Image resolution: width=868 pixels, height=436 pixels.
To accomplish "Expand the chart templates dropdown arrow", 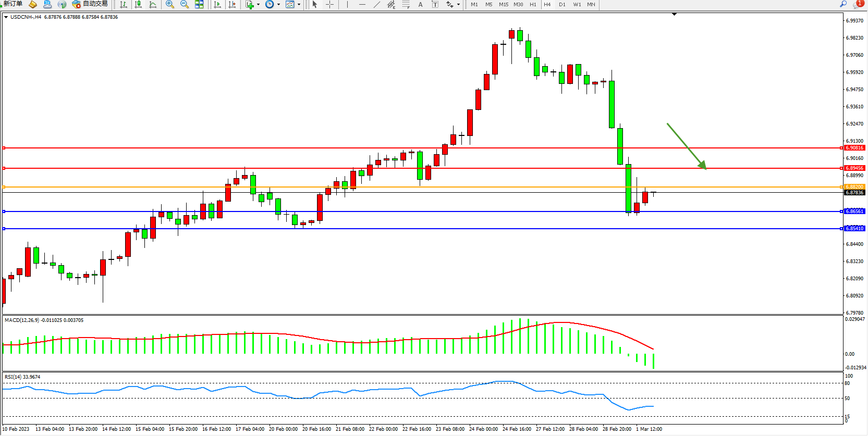I will tap(299, 5).
